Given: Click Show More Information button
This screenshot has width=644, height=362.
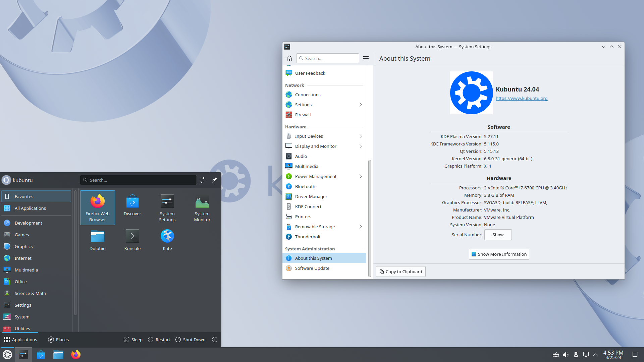Looking at the screenshot, I should tap(499, 254).
